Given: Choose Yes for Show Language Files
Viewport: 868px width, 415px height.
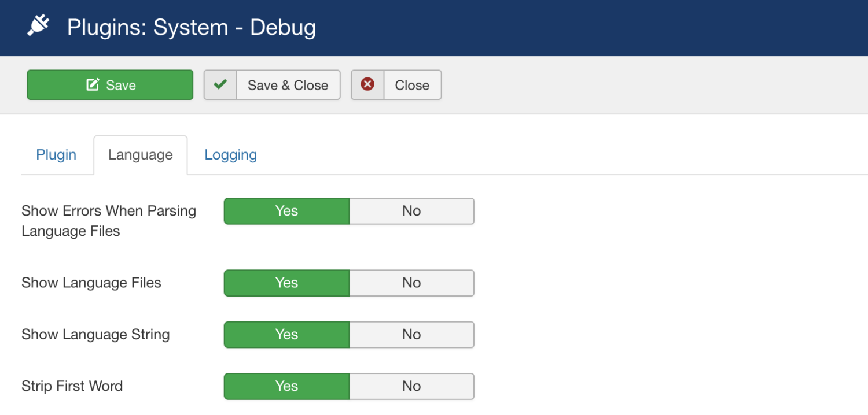Looking at the screenshot, I should click(x=286, y=283).
